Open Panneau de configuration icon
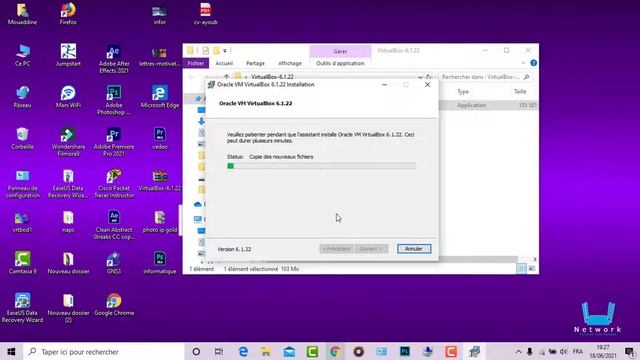 pos(22,184)
